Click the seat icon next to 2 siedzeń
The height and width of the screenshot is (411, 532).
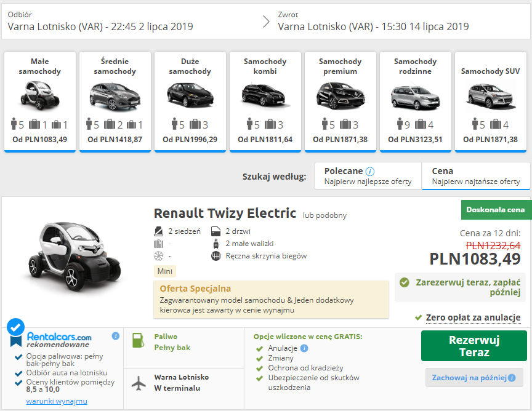pos(158,231)
